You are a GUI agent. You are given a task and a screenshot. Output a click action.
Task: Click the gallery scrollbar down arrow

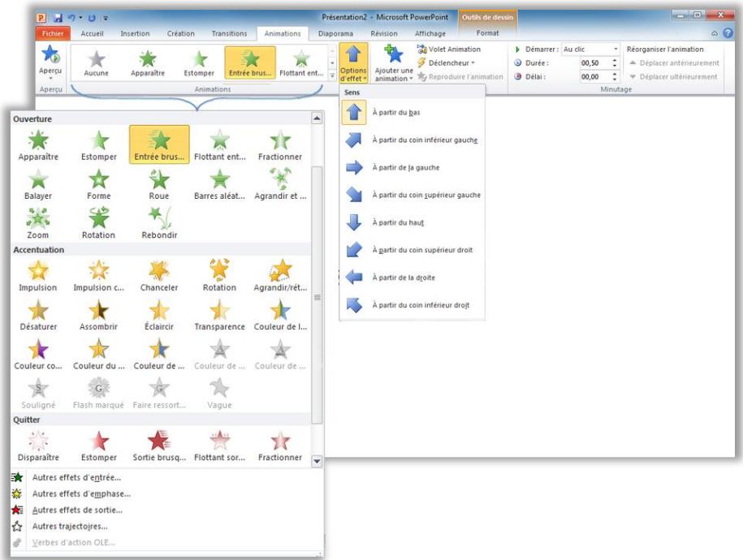[317, 461]
